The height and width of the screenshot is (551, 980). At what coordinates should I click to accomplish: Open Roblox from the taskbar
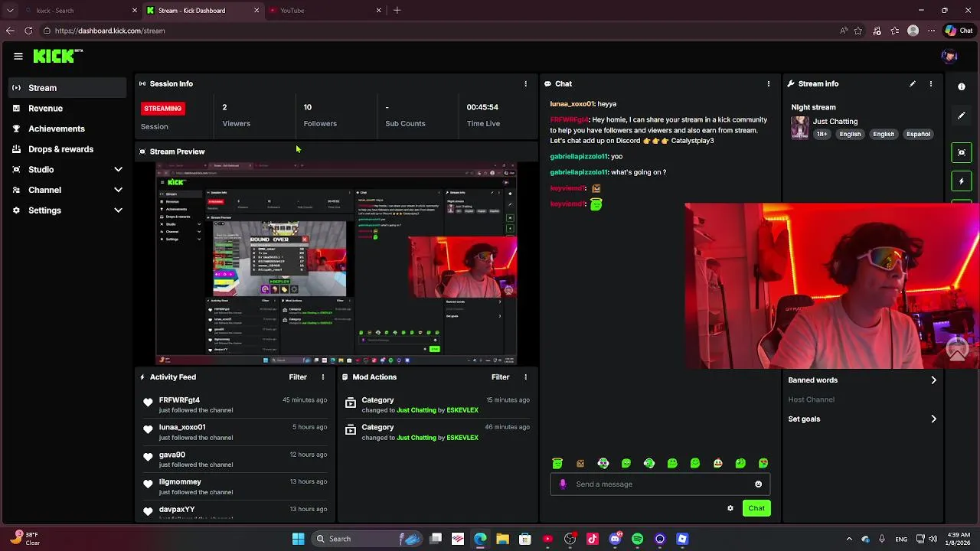click(x=682, y=539)
